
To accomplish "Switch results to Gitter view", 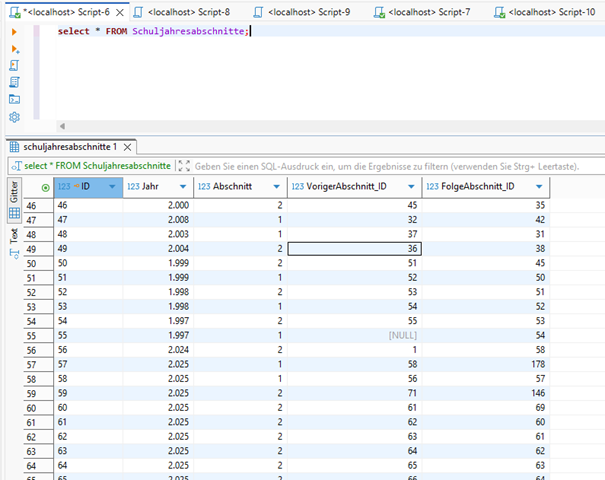I will click(14, 193).
